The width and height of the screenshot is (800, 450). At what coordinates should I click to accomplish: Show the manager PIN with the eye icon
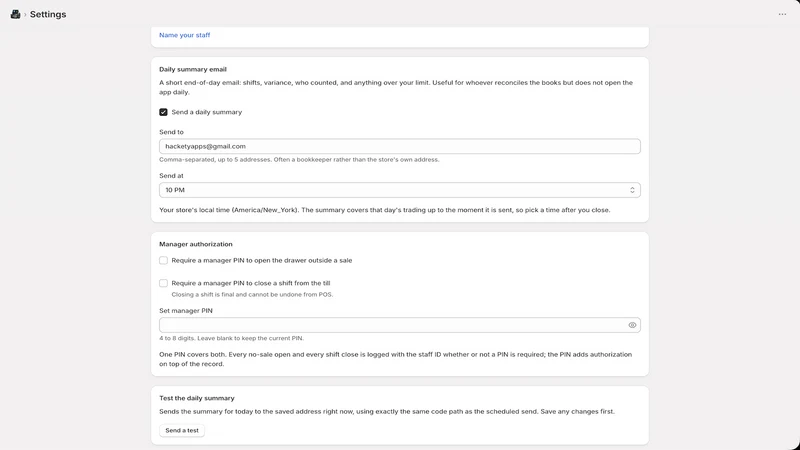(632, 325)
